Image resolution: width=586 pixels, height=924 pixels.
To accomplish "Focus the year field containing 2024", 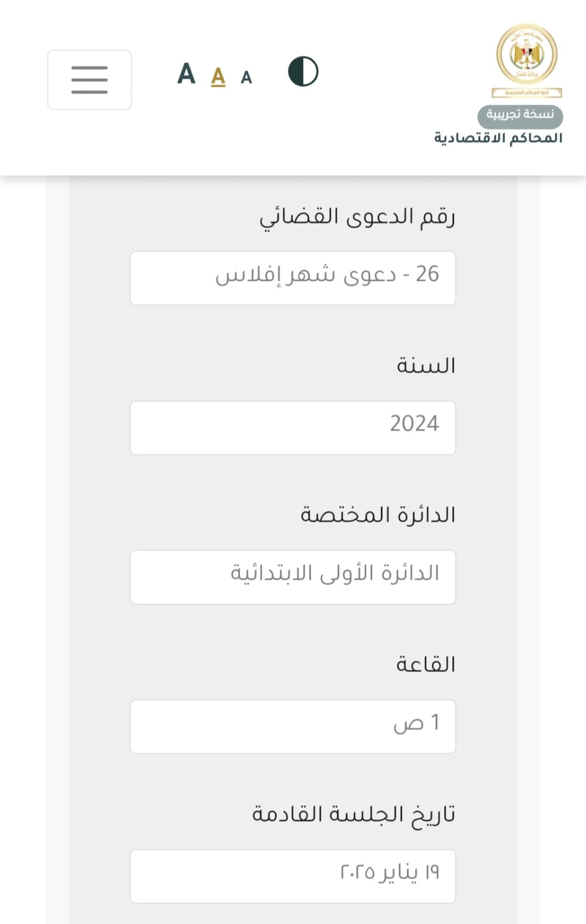I will point(293,428).
